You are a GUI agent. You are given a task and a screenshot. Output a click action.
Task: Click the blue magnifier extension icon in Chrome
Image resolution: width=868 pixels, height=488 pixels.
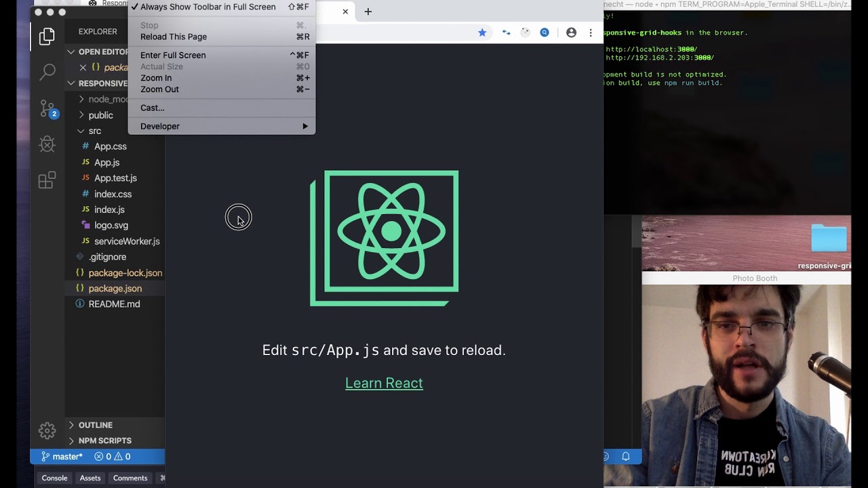pos(545,33)
